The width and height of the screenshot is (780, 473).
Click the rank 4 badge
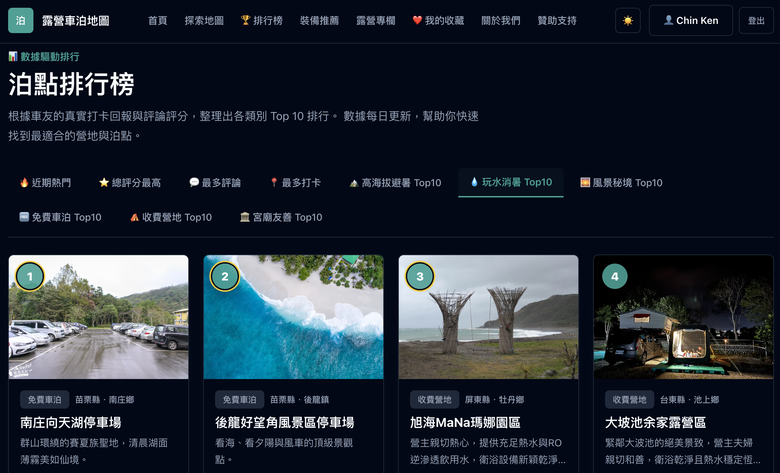[x=615, y=276]
